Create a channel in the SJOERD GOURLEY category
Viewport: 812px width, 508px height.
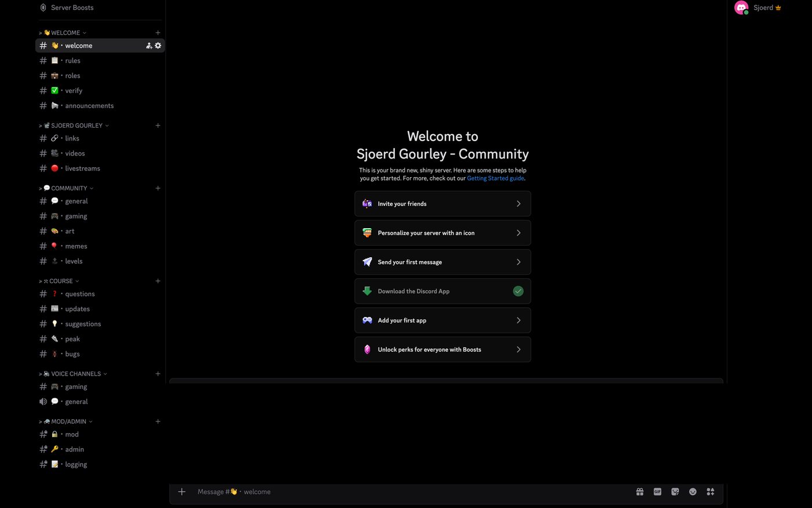[158, 125]
